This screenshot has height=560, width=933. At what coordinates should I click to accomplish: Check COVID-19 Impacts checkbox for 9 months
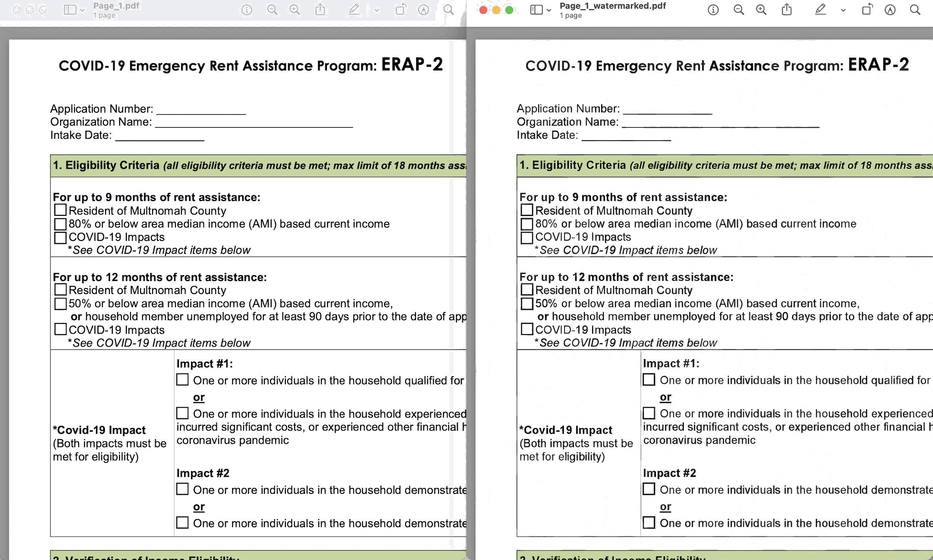click(x=59, y=236)
